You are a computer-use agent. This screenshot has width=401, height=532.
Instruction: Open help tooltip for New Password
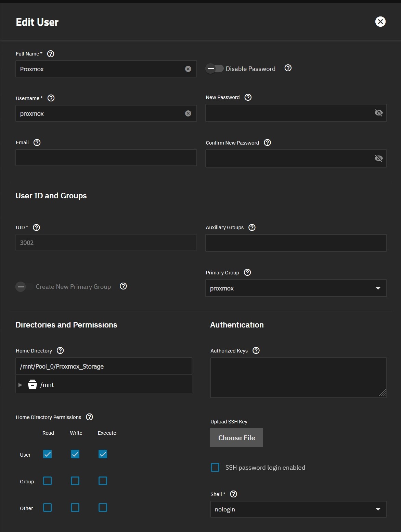248,97
